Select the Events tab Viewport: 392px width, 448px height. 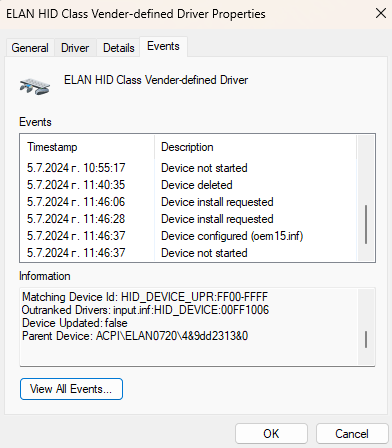(163, 46)
